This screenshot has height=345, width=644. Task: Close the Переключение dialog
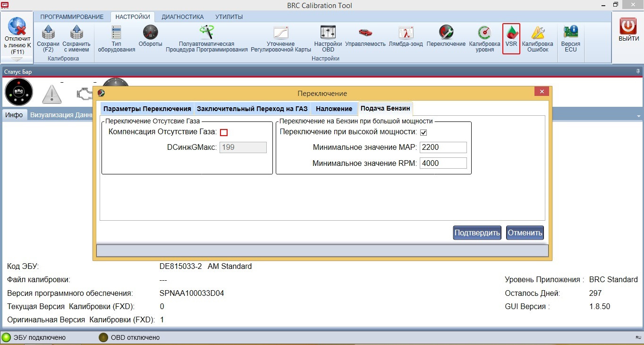click(542, 92)
